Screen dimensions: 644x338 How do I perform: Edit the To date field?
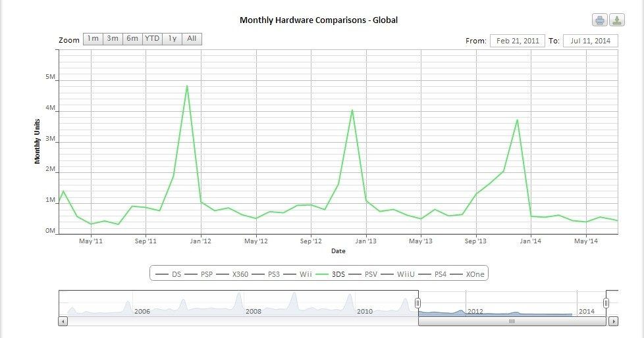point(590,41)
